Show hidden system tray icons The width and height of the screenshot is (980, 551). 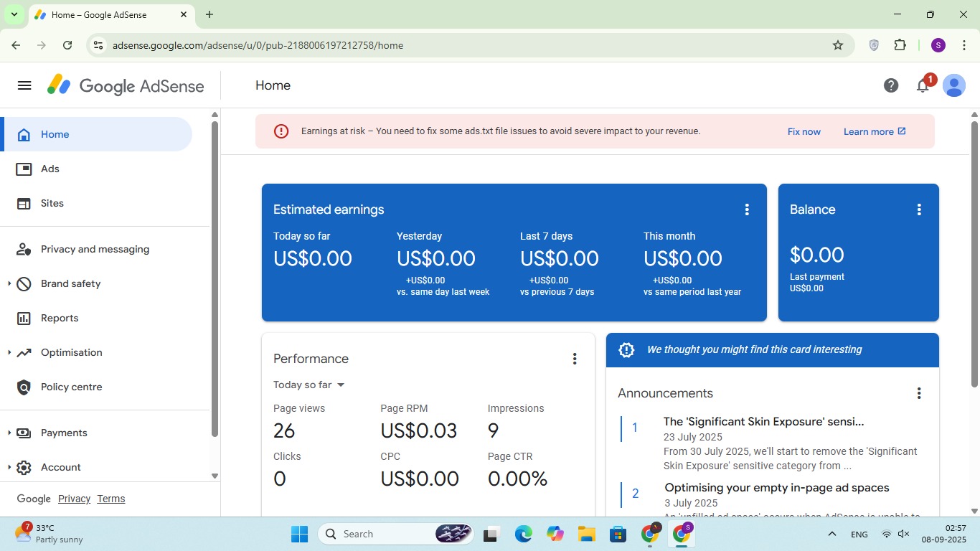point(832,534)
